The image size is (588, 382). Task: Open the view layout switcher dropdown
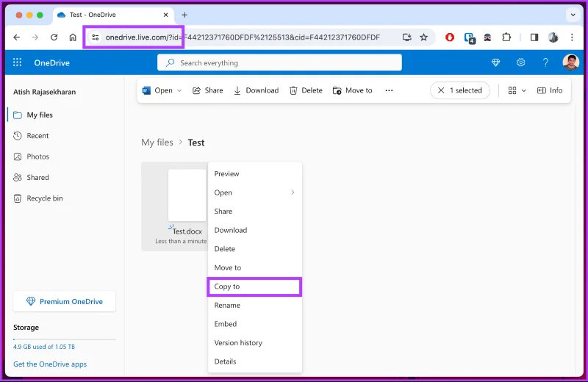coord(517,90)
